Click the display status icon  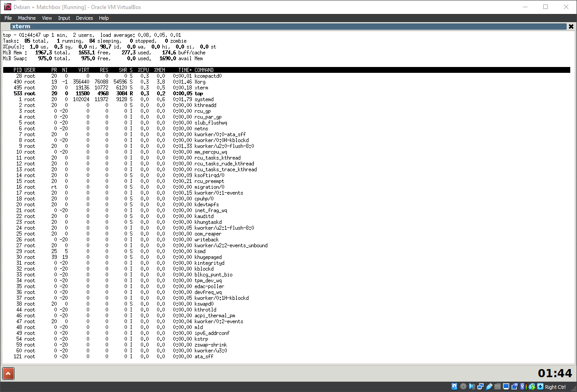[506, 386]
